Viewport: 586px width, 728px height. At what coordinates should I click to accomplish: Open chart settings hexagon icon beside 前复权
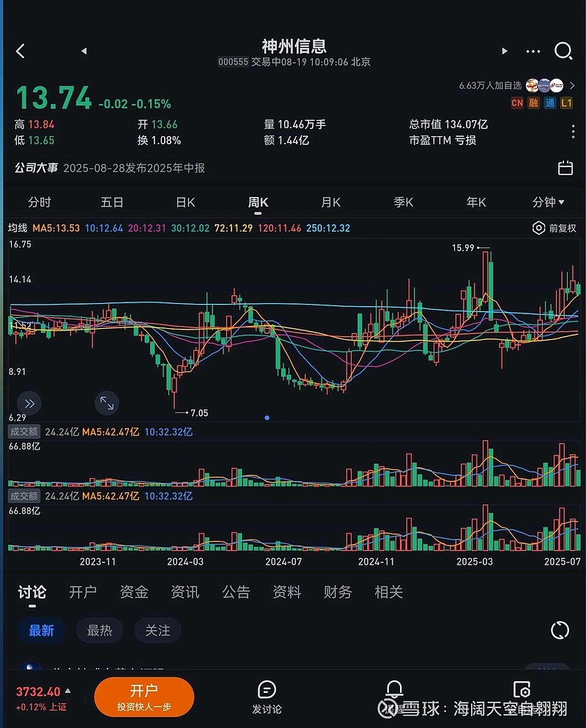(538, 228)
